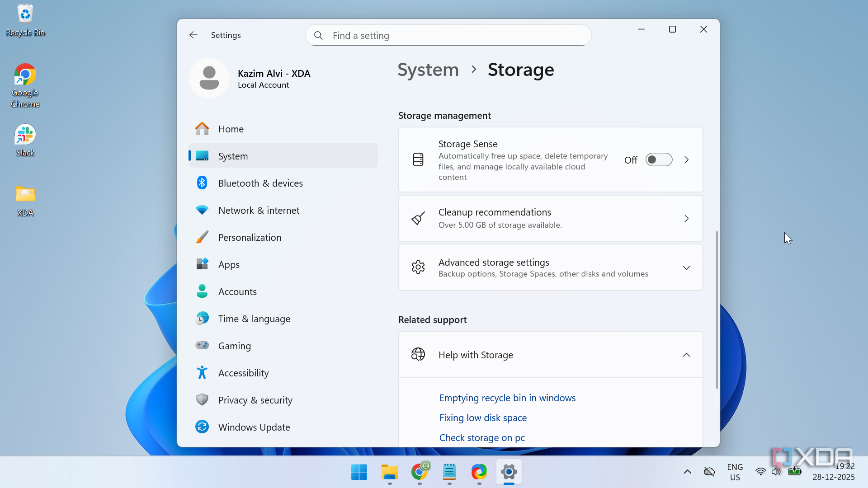Open Notepad from the taskbar
The height and width of the screenshot is (488, 868).
click(x=449, y=472)
